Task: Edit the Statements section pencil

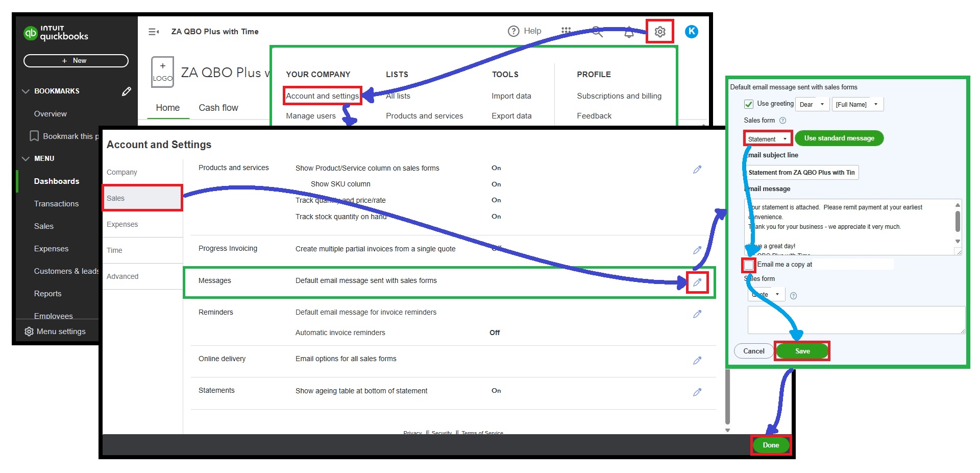Action: click(697, 392)
